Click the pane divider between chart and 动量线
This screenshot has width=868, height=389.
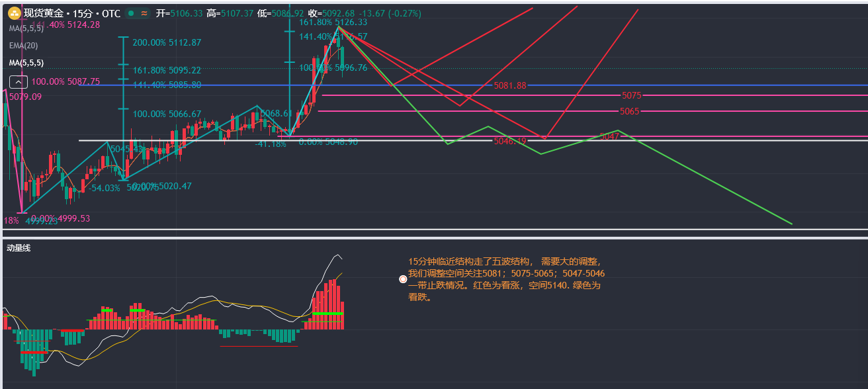[x=434, y=235]
